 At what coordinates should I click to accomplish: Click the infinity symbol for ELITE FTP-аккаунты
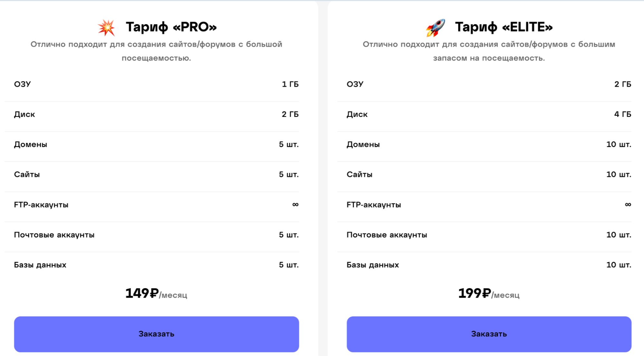[628, 204]
